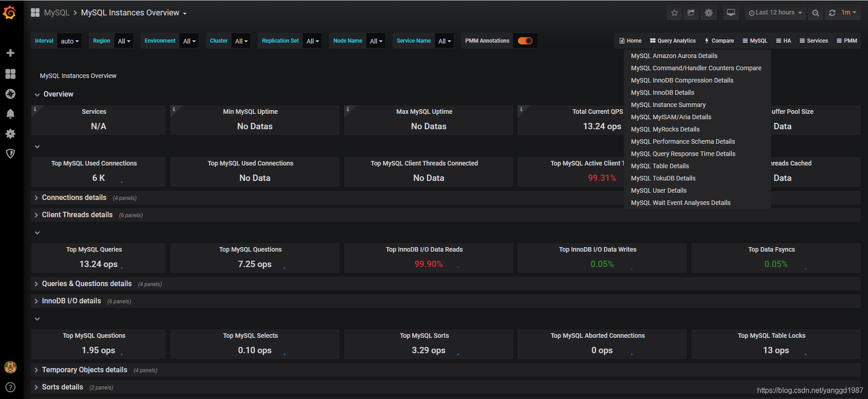Click the Share dashboard icon

click(x=691, y=13)
